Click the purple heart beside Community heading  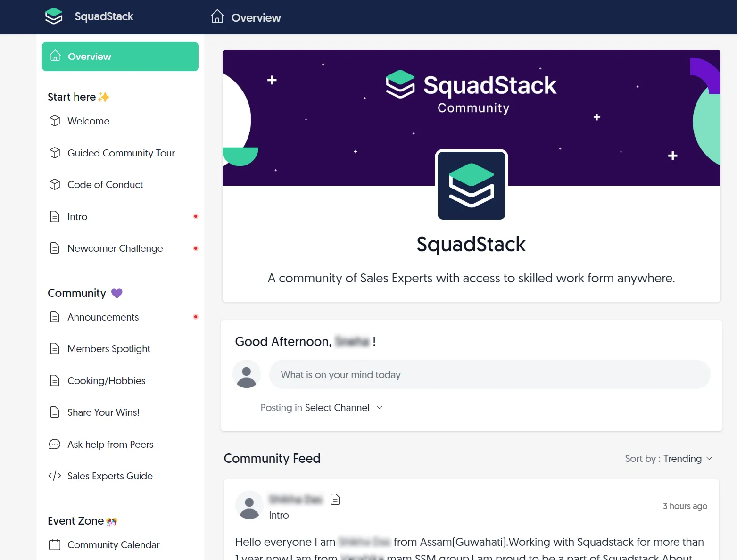point(117,293)
